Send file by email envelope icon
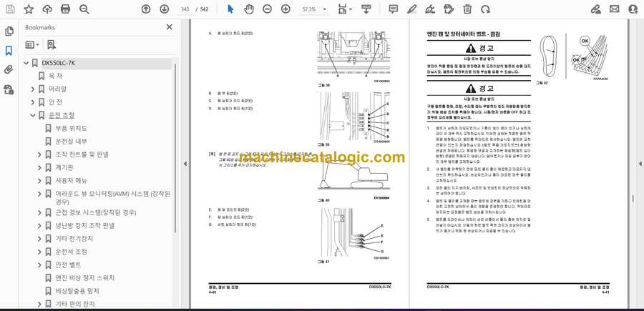 point(615,9)
